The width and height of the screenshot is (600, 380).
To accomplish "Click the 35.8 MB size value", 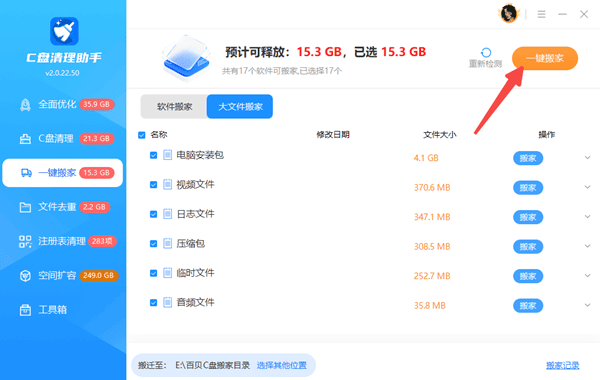I will pyautogui.click(x=430, y=305).
